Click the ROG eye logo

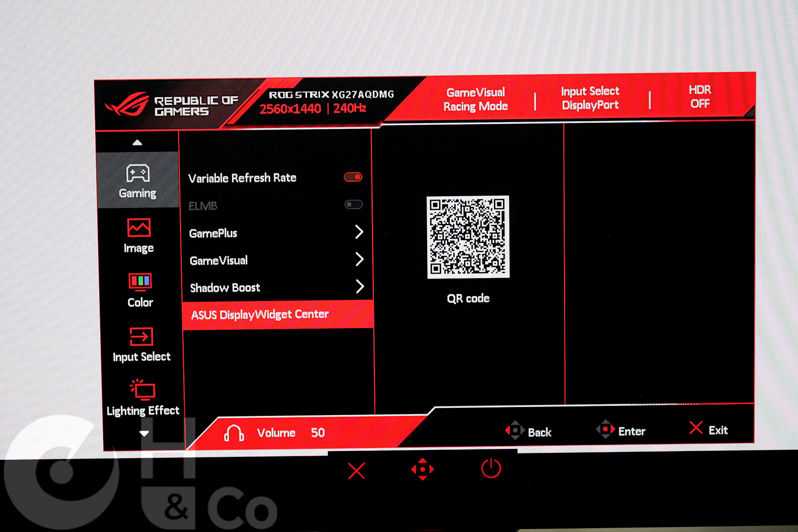(127, 104)
